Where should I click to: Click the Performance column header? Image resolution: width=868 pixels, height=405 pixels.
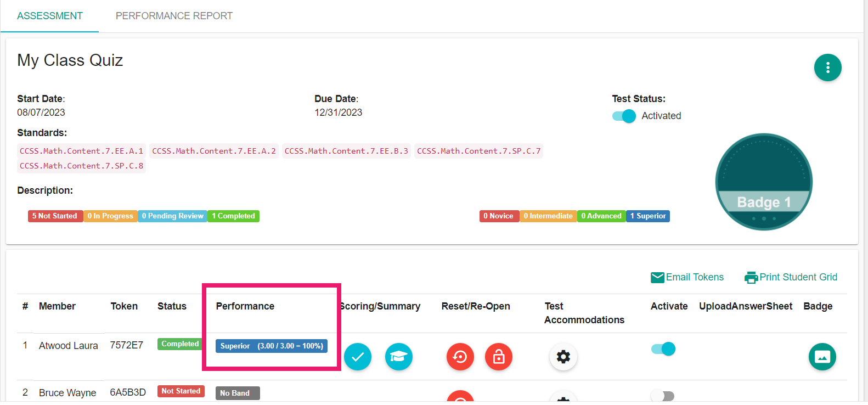click(x=245, y=306)
